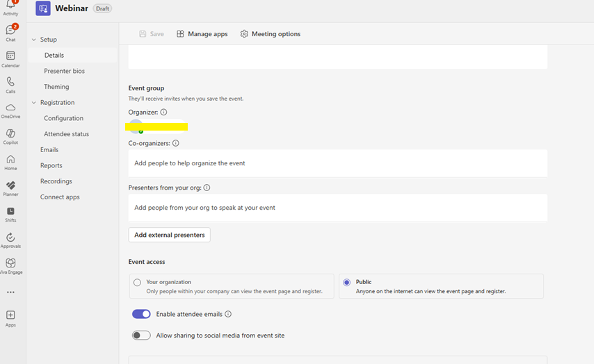Click the info icon next to Co-organizers

[x=176, y=143]
